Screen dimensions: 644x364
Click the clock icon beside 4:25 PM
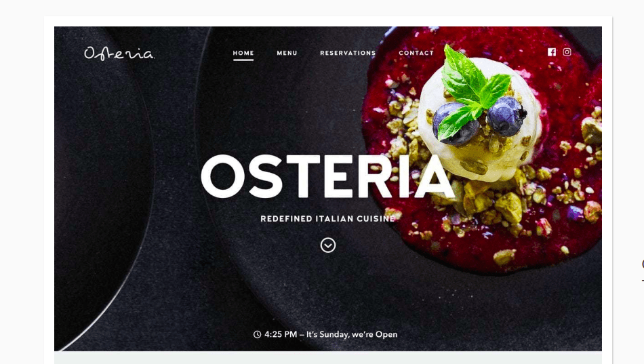(257, 334)
